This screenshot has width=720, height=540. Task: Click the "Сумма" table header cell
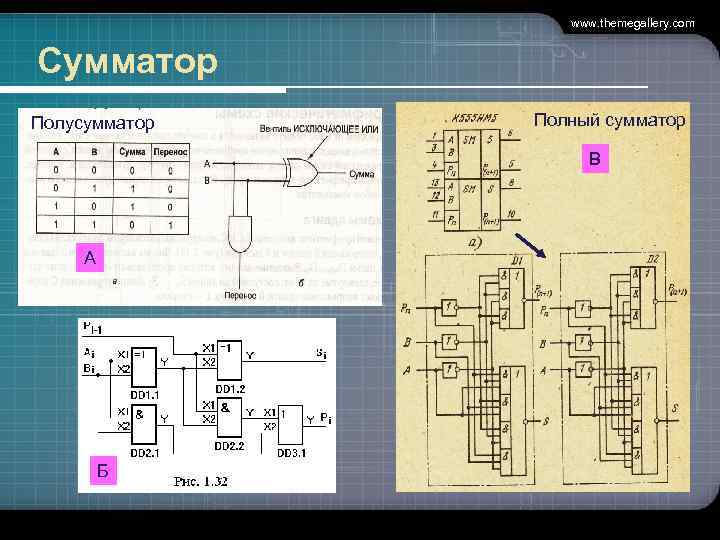pos(132,152)
